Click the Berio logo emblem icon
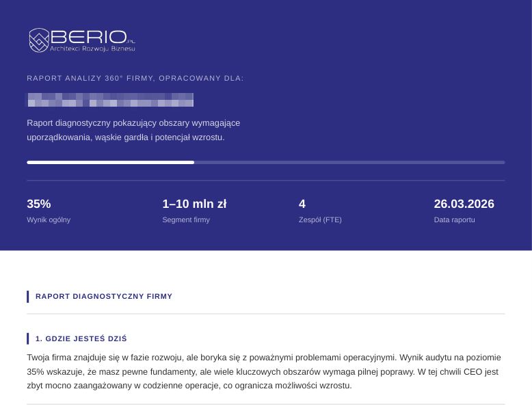The width and height of the screenshot is (532, 413). pyautogui.click(x=38, y=40)
